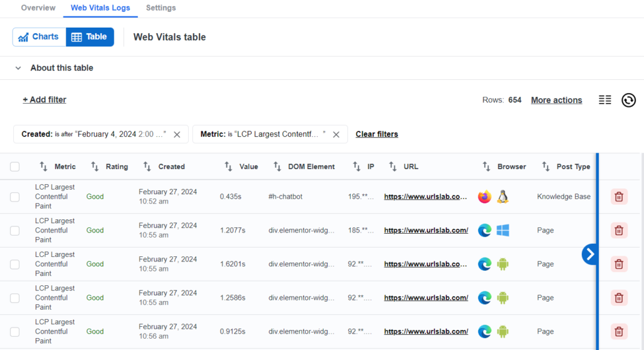The image size is (644, 350).
Task: Select the Table view button
Action: (89, 37)
